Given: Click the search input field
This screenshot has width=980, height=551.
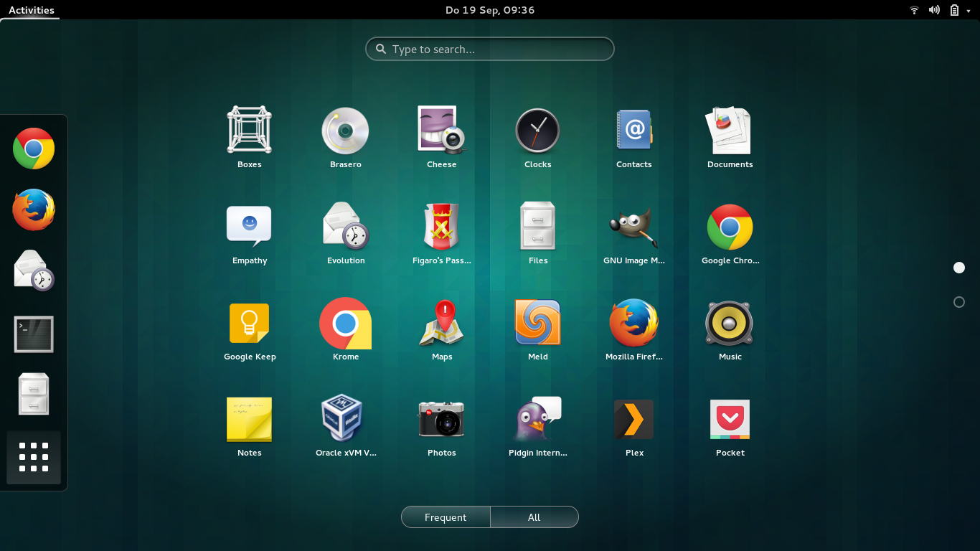Looking at the screenshot, I should point(490,49).
